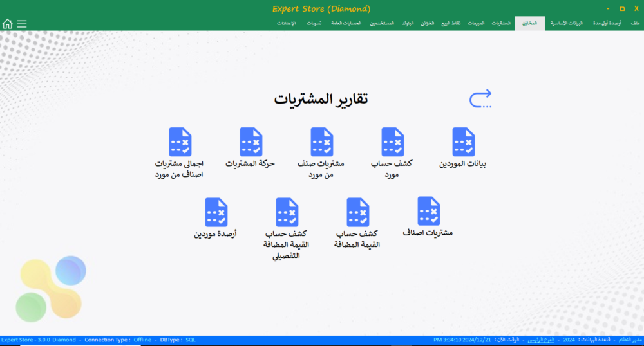Open the المشتريات menu
This screenshot has height=346, width=644.
pyautogui.click(x=501, y=23)
